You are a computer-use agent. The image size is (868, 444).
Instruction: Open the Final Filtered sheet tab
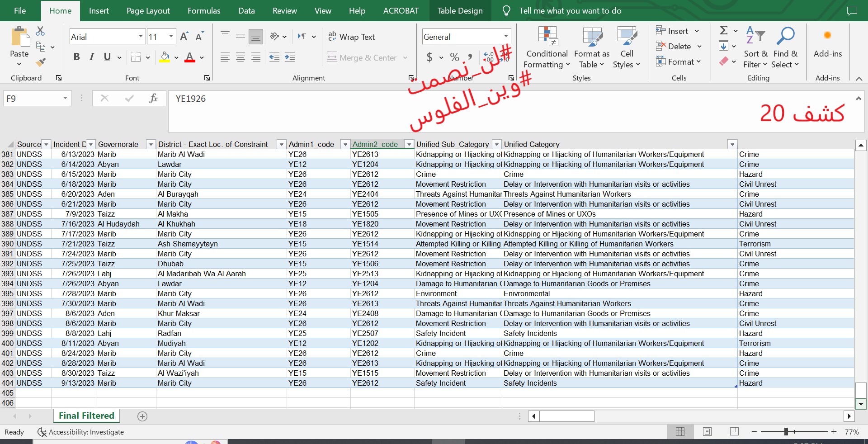[86, 416]
